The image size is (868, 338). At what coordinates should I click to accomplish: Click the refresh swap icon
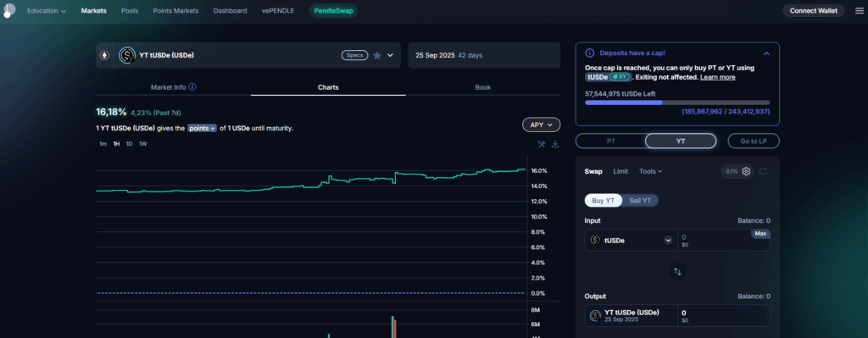click(763, 171)
